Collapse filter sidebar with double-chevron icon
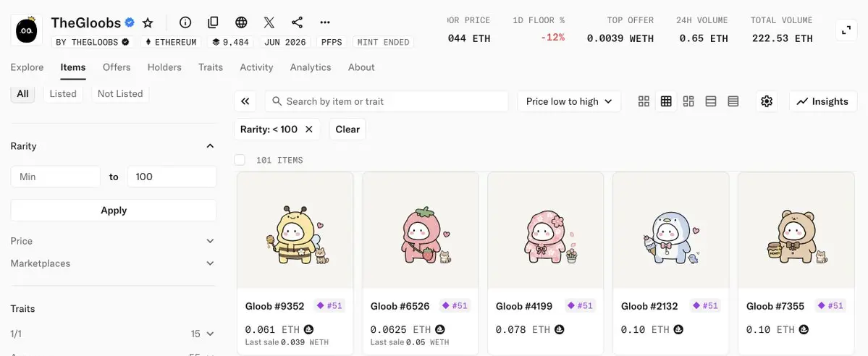The width and height of the screenshot is (868, 356). tap(245, 101)
